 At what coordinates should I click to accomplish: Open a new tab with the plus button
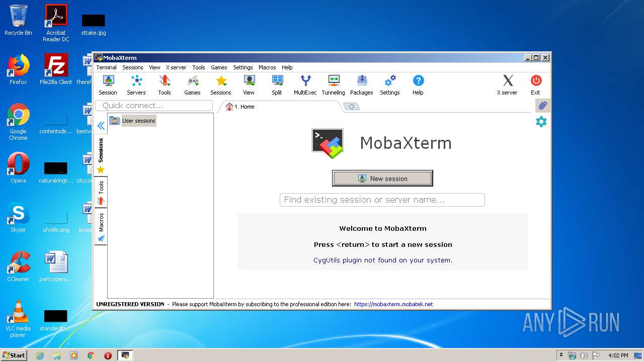click(352, 107)
